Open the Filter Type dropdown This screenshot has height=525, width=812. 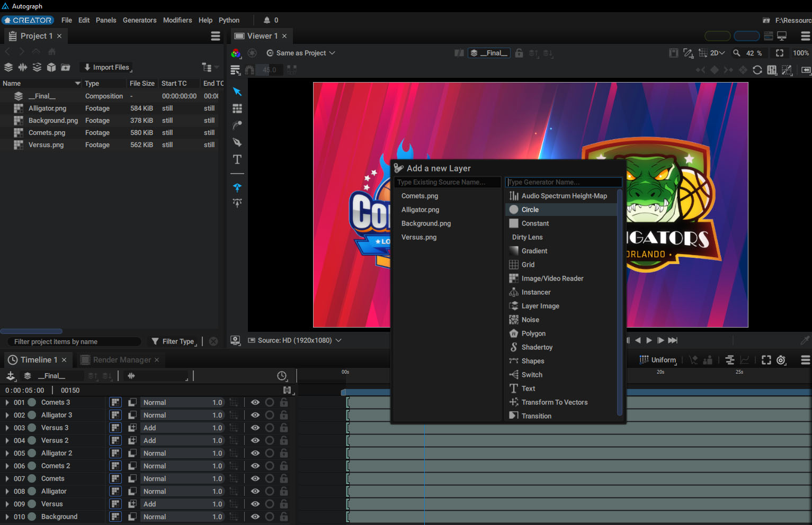[x=174, y=341]
